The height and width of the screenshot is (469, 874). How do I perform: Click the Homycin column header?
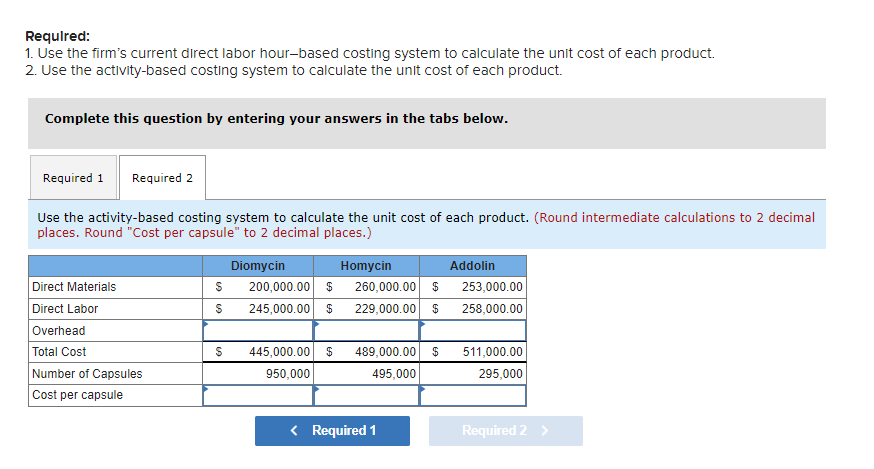pos(366,265)
